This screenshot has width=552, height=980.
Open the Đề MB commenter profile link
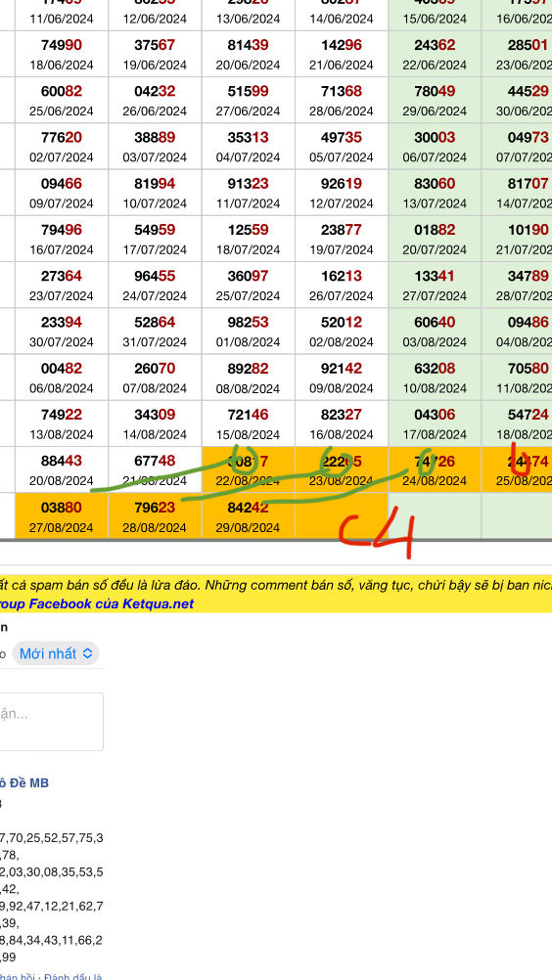(x=24, y=782)
